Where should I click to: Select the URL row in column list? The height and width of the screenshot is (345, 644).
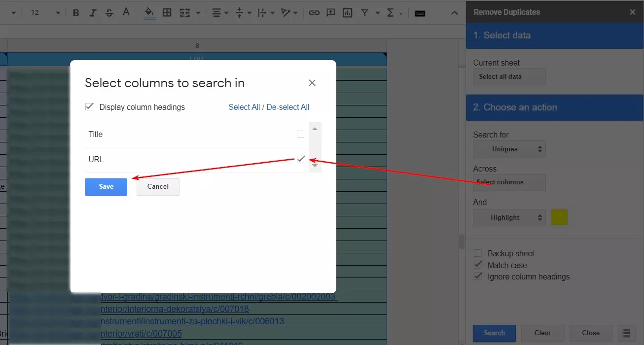point(197,160)
